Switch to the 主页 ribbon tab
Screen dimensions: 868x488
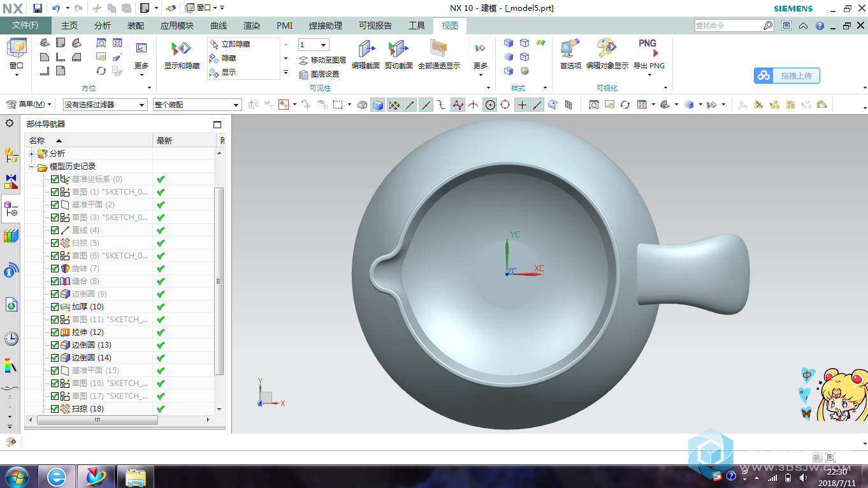click(69, 26)
